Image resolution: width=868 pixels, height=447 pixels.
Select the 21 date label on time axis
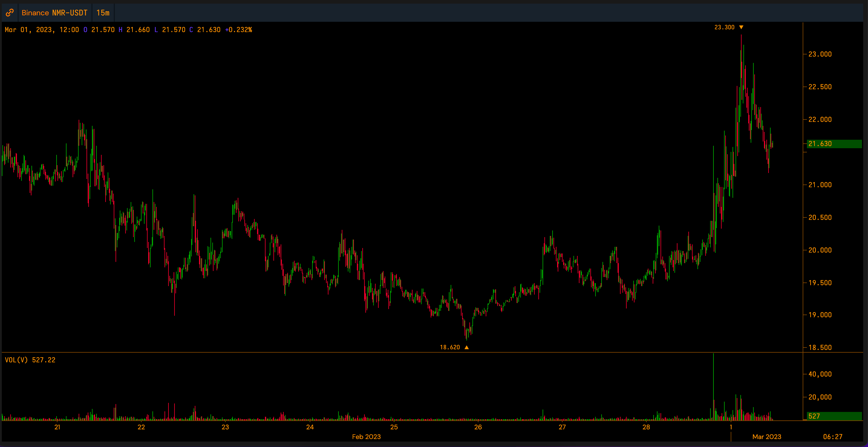click(57, 427)
